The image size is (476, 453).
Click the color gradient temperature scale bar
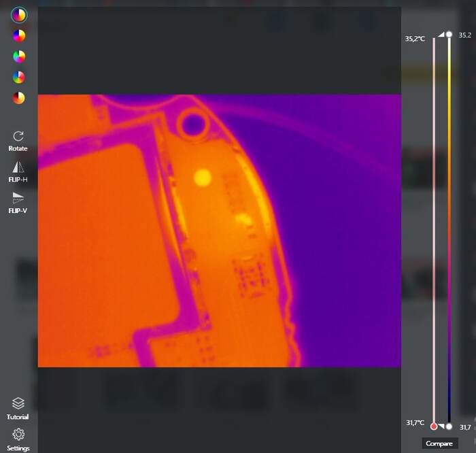[449, 230]
